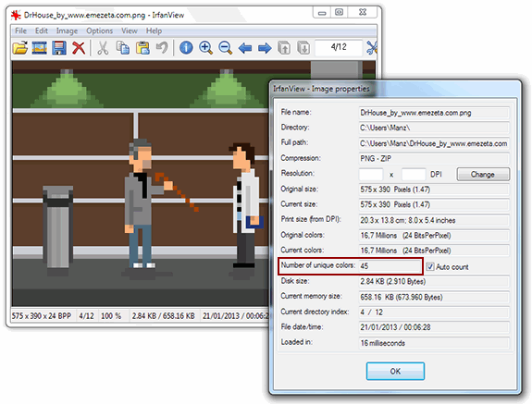This screenshot has width=532, height=404.
Task: Click status bar dimensions 575 x 390 x 24 BPP
Action: tap(42, 316)
